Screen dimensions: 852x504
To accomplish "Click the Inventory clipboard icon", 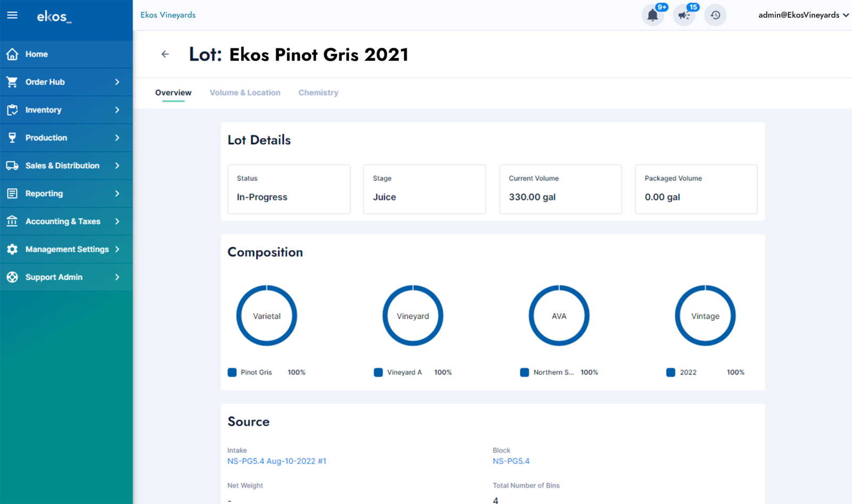I will [12, 110].
